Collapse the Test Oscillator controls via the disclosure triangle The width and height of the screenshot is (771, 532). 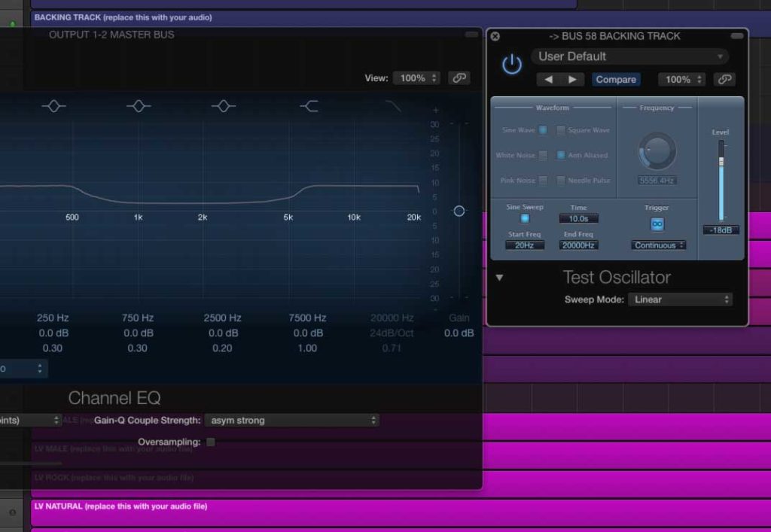coord(500,277)
